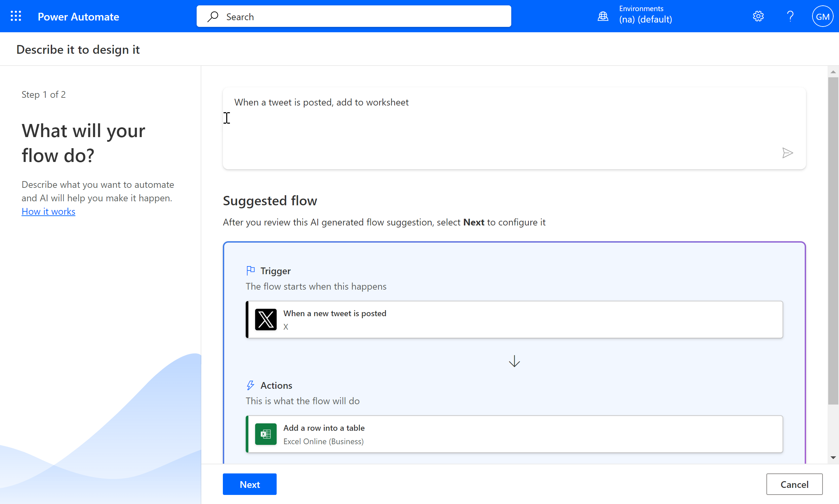
Task: Click the Environments globe icon
Action: point(603,16)
